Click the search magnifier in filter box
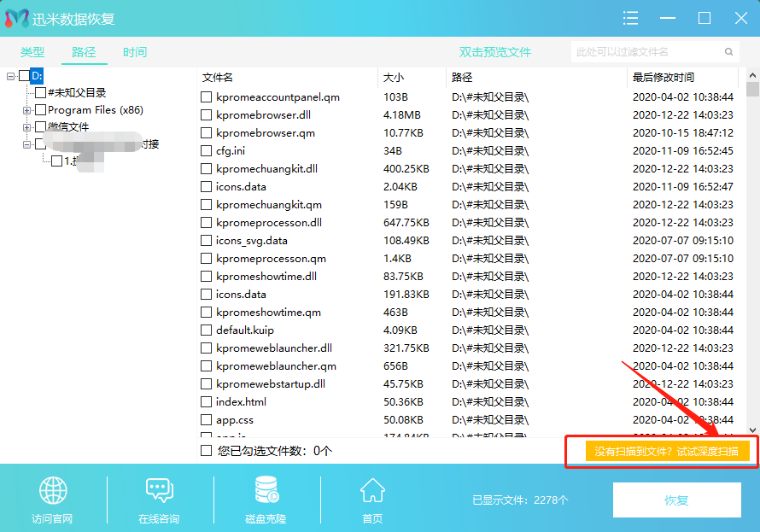 (x=728, y=52)
